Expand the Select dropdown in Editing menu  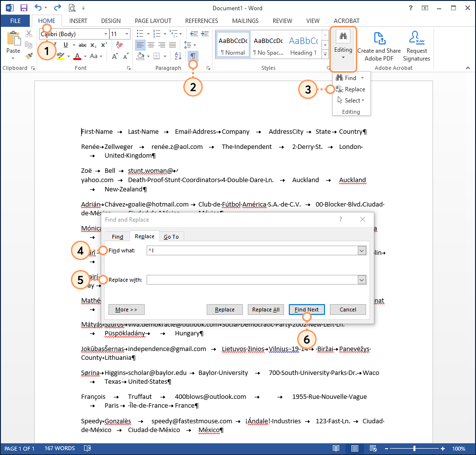pos(363,101)
